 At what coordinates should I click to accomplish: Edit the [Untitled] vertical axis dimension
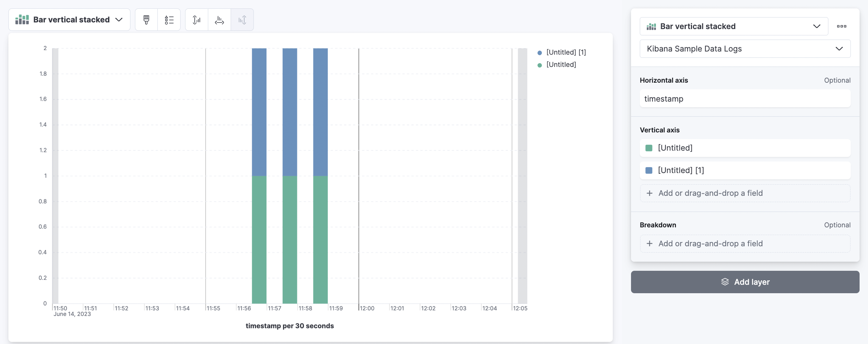[745, 148]
